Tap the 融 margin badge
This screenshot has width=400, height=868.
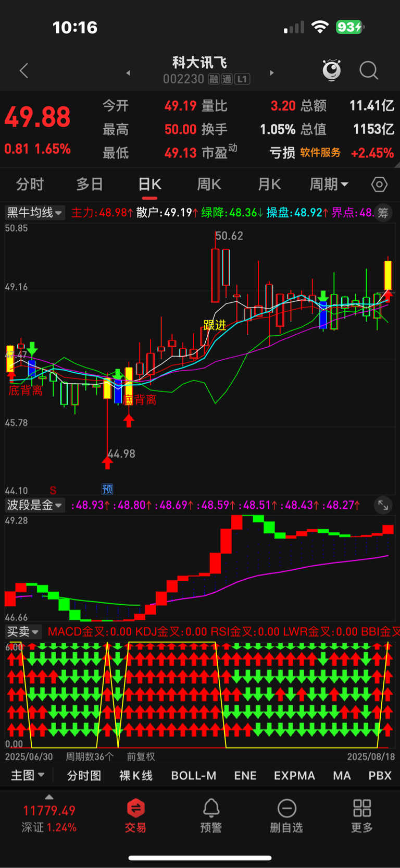click(x=214, y=79)
